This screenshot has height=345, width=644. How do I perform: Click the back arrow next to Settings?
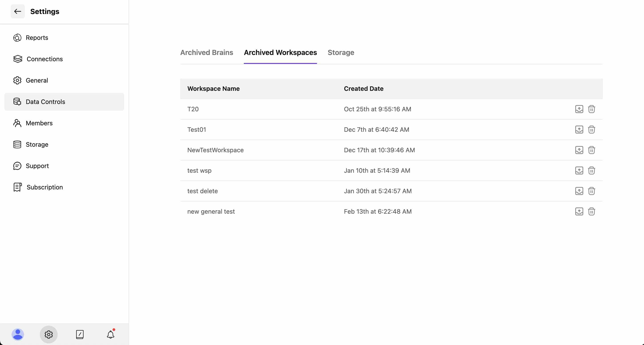(x=18, y=11)
